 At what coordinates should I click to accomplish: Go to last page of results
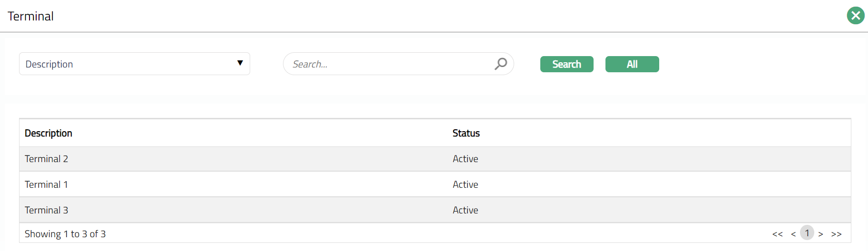837,234
